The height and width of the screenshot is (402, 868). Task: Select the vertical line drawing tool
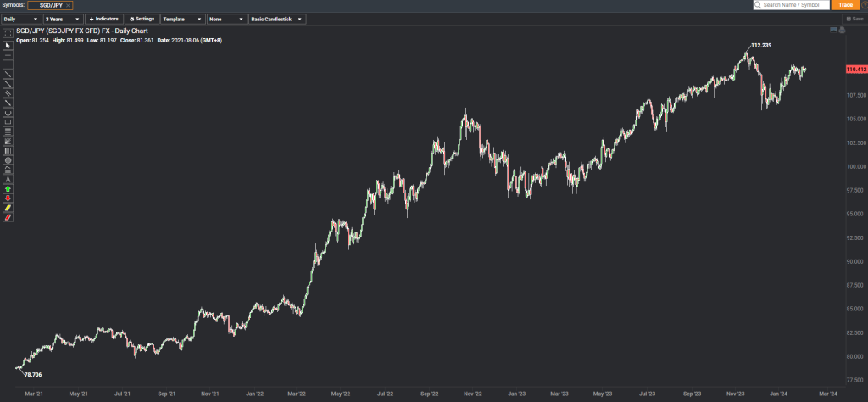[x=8, y=64]
